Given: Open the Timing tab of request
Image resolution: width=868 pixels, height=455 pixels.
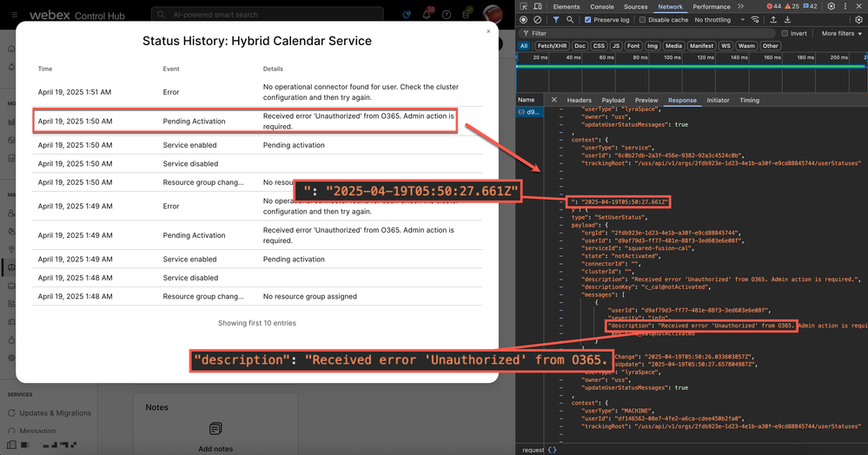Looking at the screenshot, I should pyautogui.click(x=749, y=100).
